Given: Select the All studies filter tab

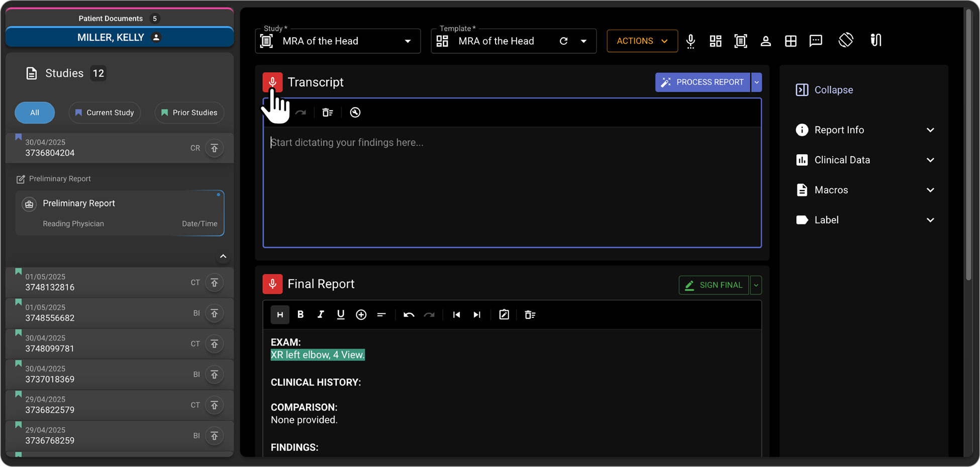Looking at the screenshot, I should (x=35, y=112).
